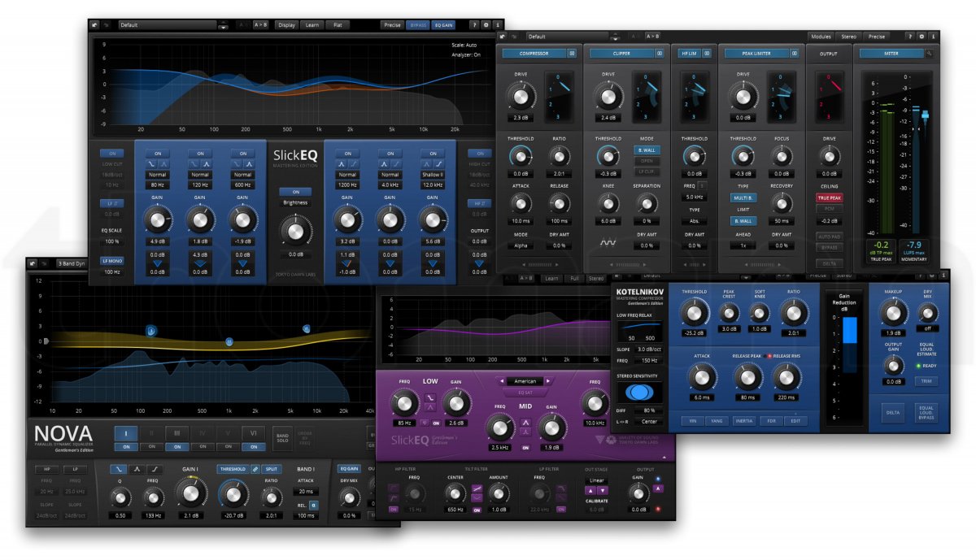
Task: Click Stereo in the Limiter toolbar
Action: [849, 37]
